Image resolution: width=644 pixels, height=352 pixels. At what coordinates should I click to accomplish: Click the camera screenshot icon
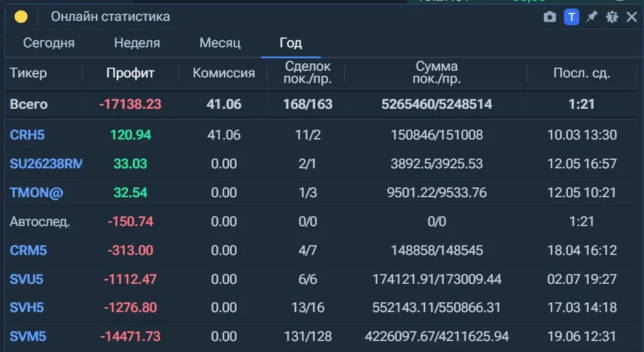(x=549, y=17)
